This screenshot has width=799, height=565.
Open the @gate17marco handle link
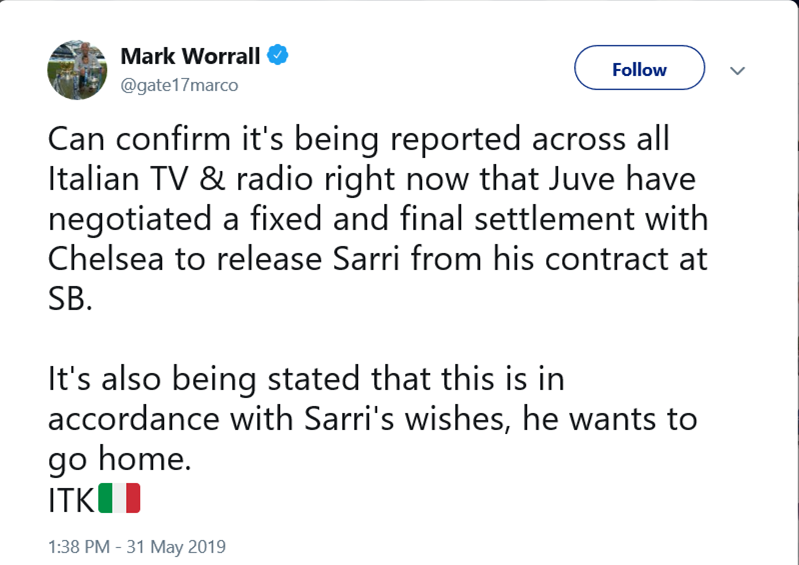point(179,85)
